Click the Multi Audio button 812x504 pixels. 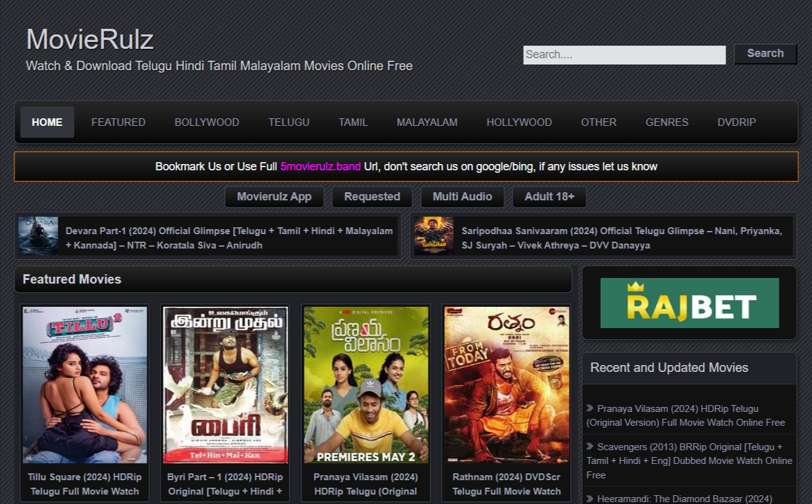click(x=462, y=197)
